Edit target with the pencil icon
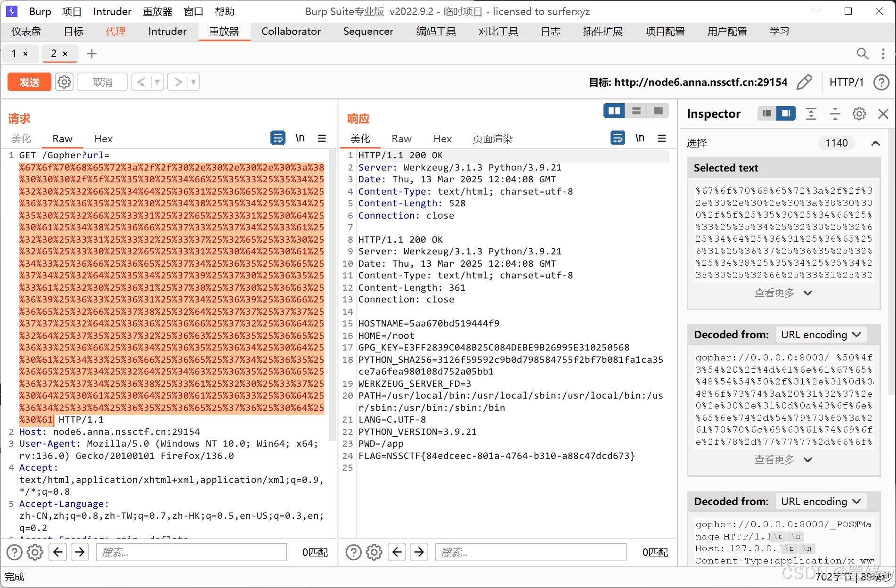Image resolution: width=896 pixels, height=588 pixels. [x=804, y=82]
